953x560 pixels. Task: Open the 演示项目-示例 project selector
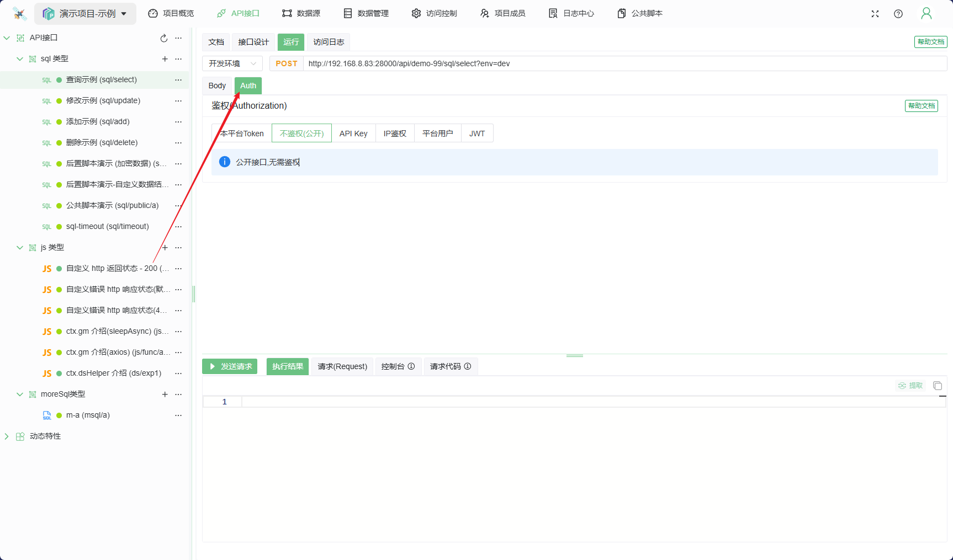85,14
